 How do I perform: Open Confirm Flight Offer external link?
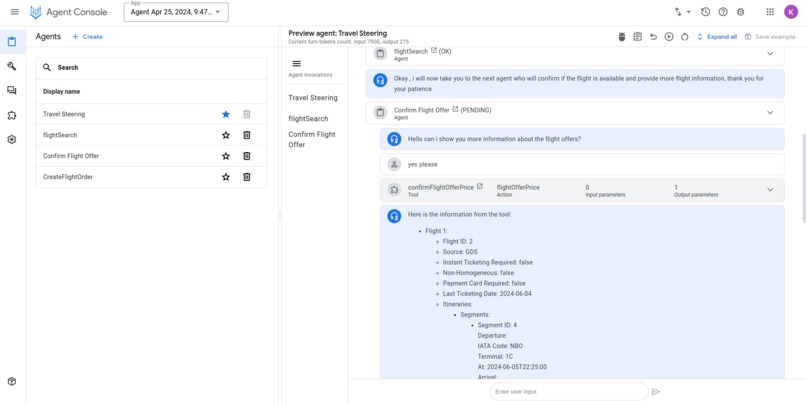455,109
